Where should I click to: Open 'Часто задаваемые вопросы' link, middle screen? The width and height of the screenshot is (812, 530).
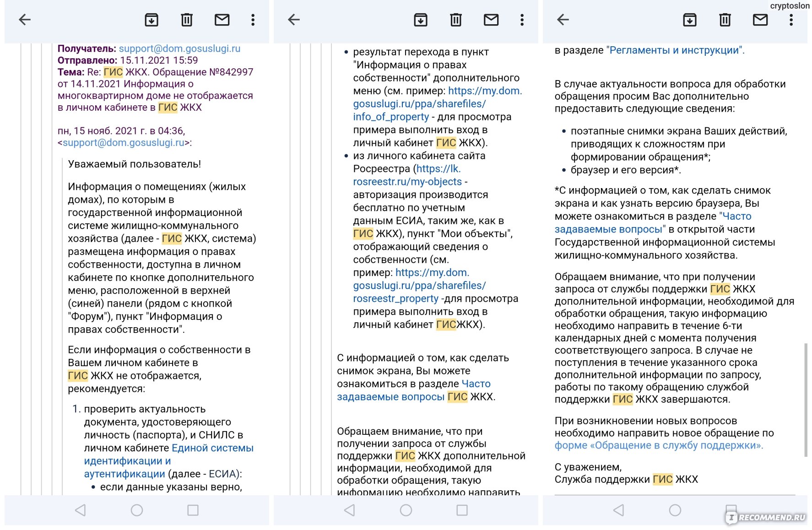point(414,390)
